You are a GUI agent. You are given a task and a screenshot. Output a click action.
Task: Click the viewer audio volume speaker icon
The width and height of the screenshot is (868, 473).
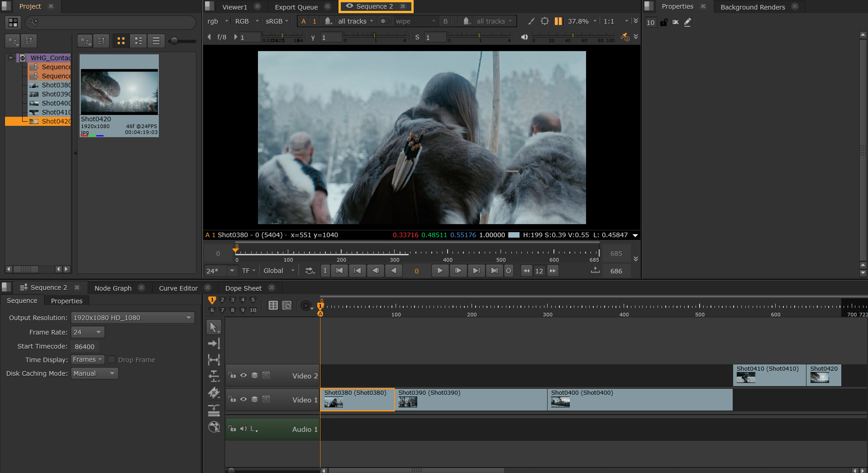click(524, 37)
